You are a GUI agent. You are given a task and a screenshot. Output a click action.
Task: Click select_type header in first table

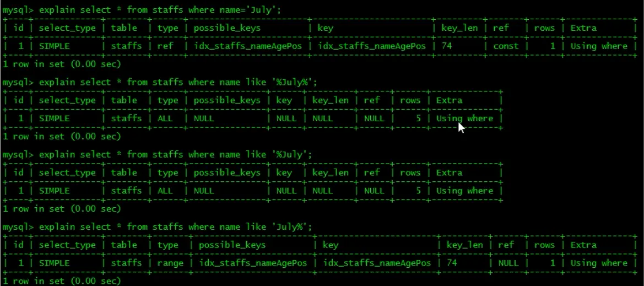click(67, 28)
